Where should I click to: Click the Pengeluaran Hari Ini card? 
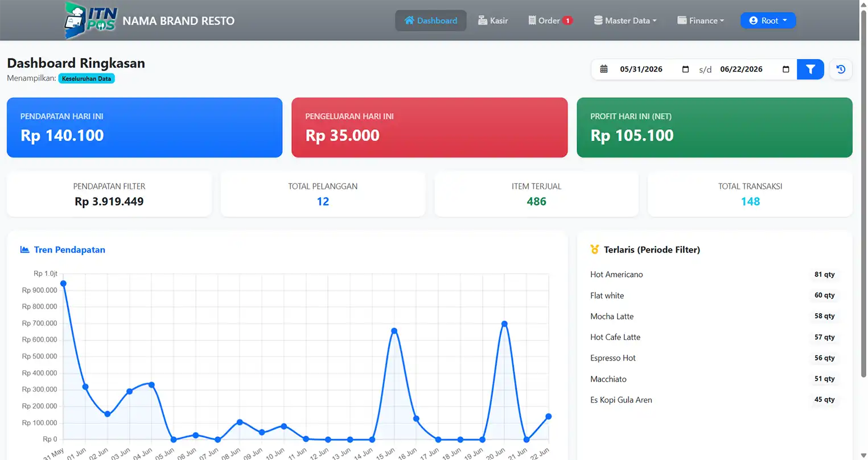click(x=430, y=127)
